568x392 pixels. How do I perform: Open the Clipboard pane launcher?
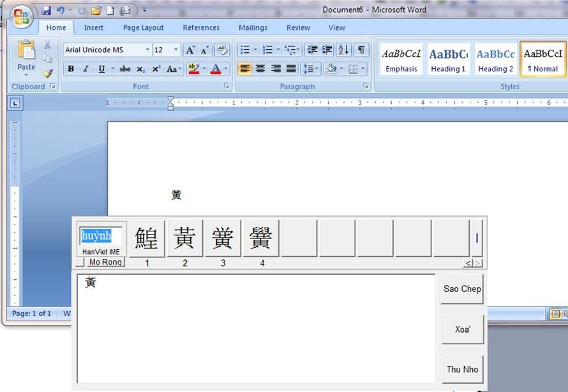[53, 86]
